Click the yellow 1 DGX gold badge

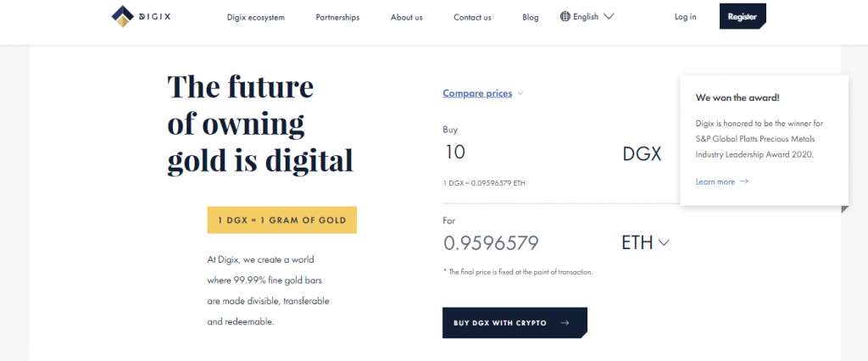point(281,219)
